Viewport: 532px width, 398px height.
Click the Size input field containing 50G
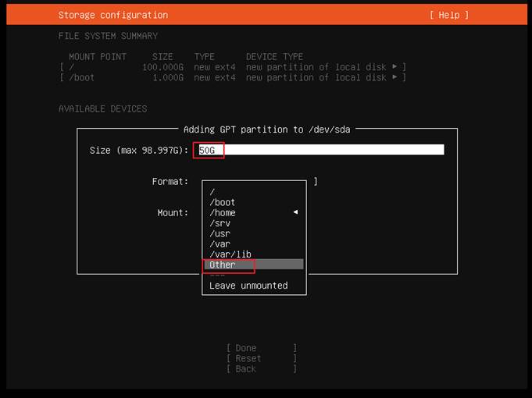320,150
